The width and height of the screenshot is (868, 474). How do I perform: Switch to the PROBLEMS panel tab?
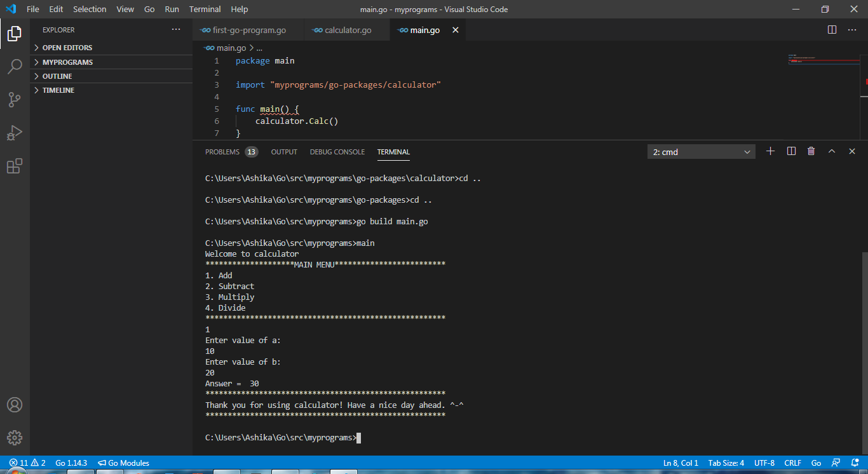(x=231, y=152)
